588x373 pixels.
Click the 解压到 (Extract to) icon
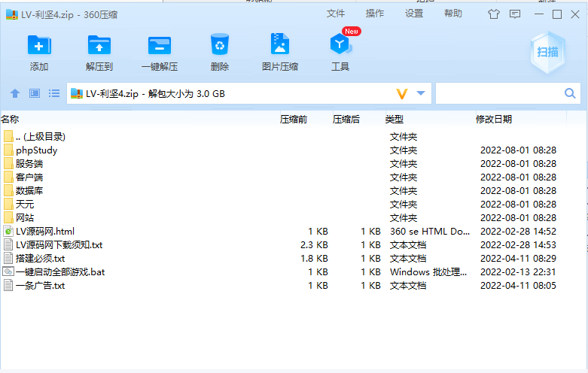pos(99,45)
